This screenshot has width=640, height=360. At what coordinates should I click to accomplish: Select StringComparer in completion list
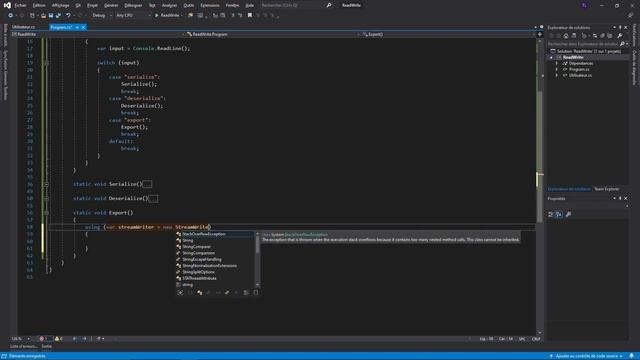(215, 247)
